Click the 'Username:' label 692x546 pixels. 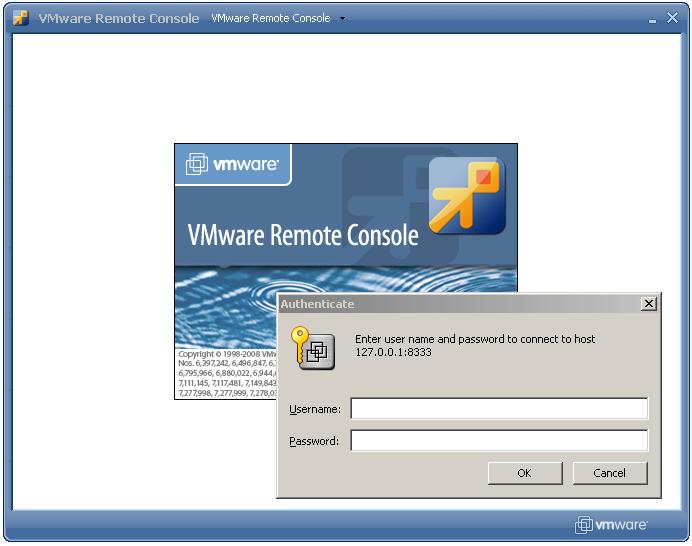point(315,409)
